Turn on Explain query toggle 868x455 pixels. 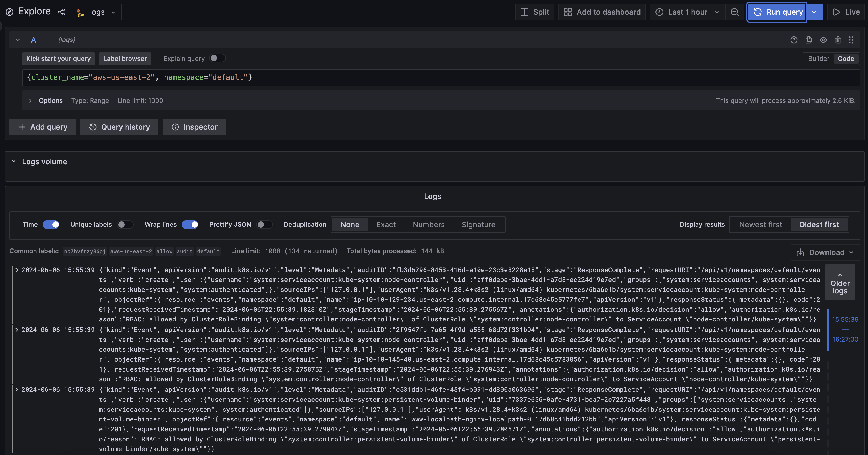tap(217, 58)
